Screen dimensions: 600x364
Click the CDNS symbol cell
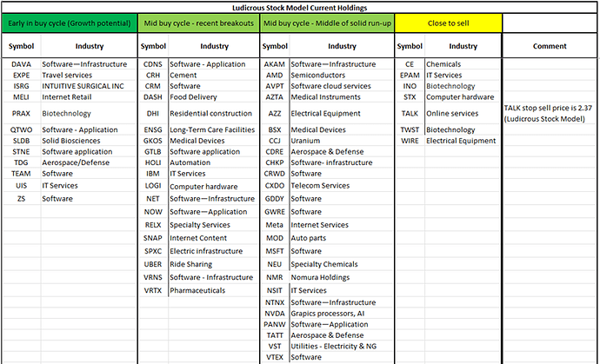(153, 64)
